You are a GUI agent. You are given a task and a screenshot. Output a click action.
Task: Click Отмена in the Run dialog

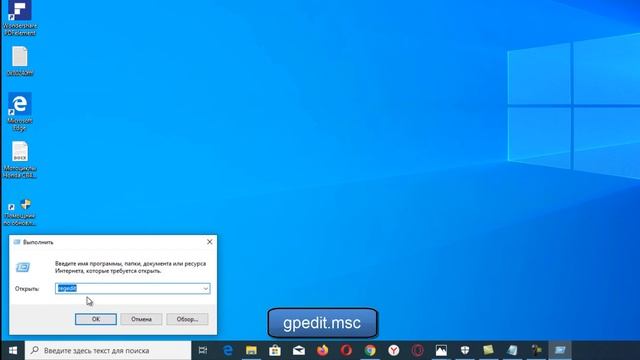tap(141, 319)
